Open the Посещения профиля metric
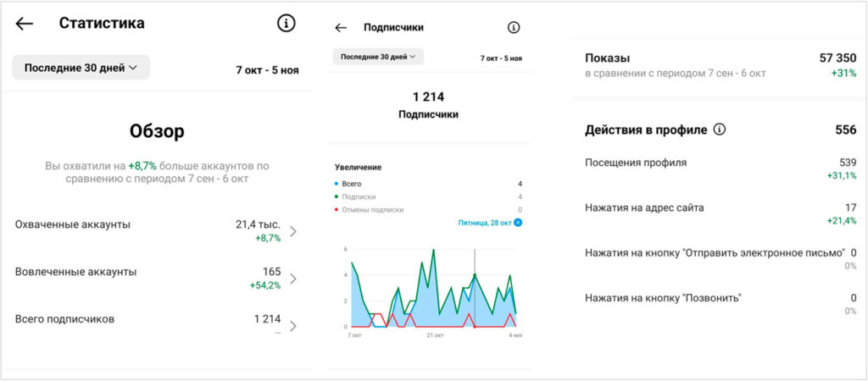Screen dimensions: 868x381 pos(636,163)
